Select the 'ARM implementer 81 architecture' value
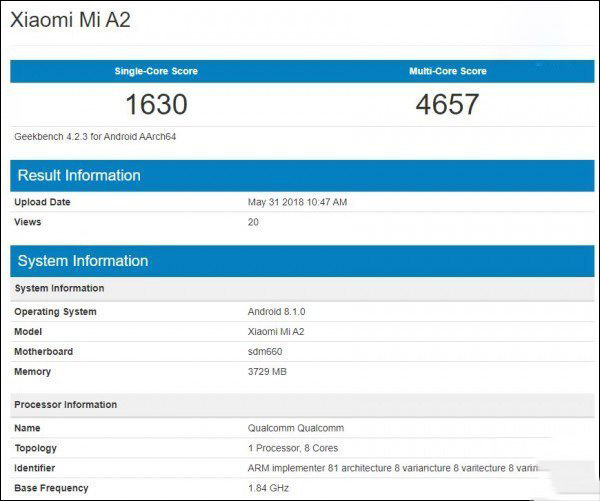 [393, 468]
